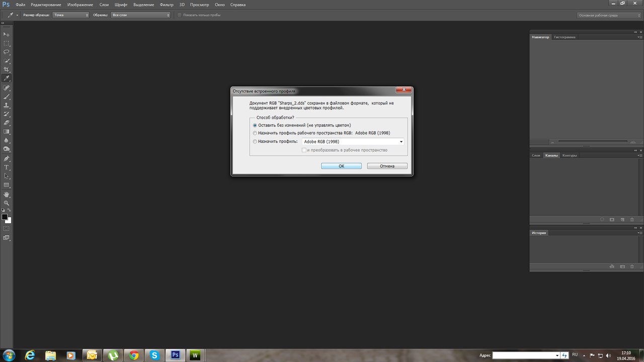
Task: Open the Adobe RGB (1998) profile dropdown
Action: coord(353,142)
